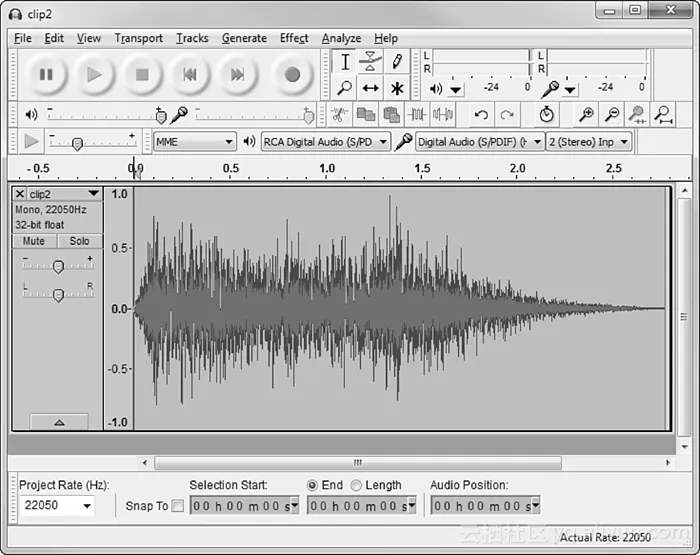Choose the Time Shift tool
Screen dimensions: 700x555
coord(371,88)
